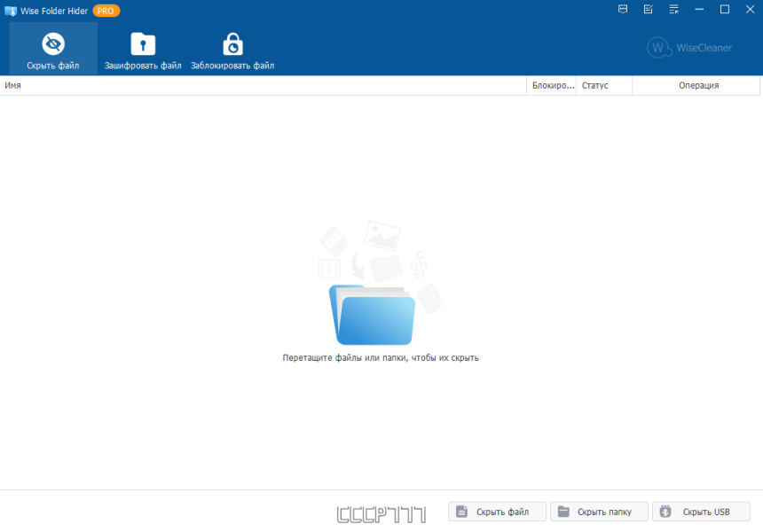Image resolution: width=763 pixels, height=532 pixels.
Task: Open the edit note icon in title bar
Action: 649,9
